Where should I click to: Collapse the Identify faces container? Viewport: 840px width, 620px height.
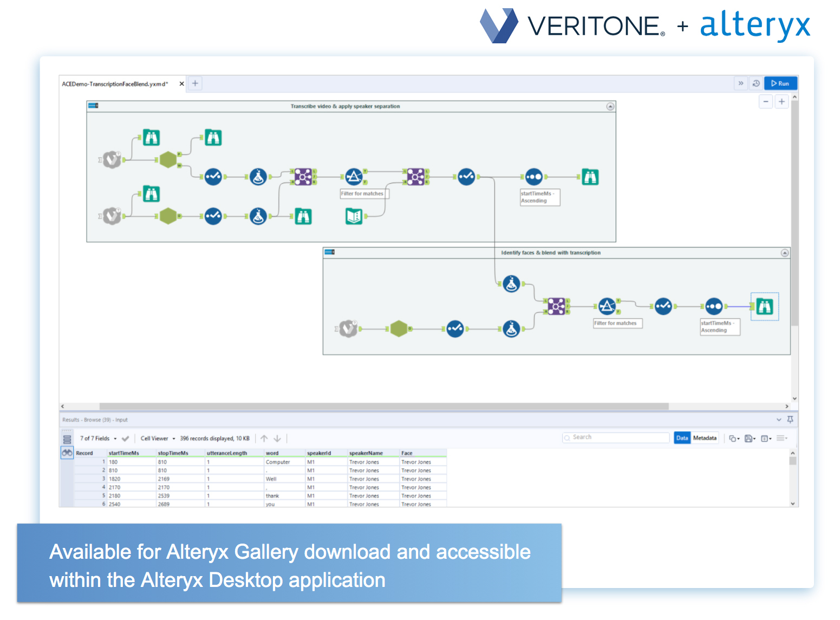(x=785, y=253)
